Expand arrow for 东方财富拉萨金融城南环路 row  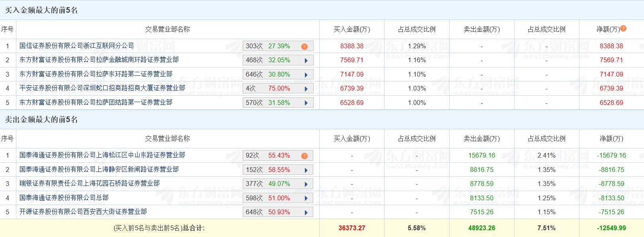[306, 61]
